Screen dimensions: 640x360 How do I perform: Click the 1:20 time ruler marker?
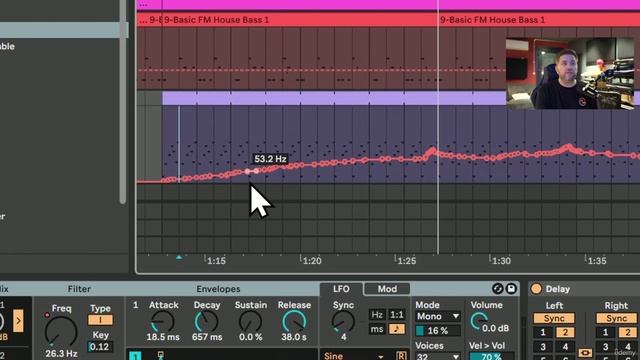click(x=311, y=260)
